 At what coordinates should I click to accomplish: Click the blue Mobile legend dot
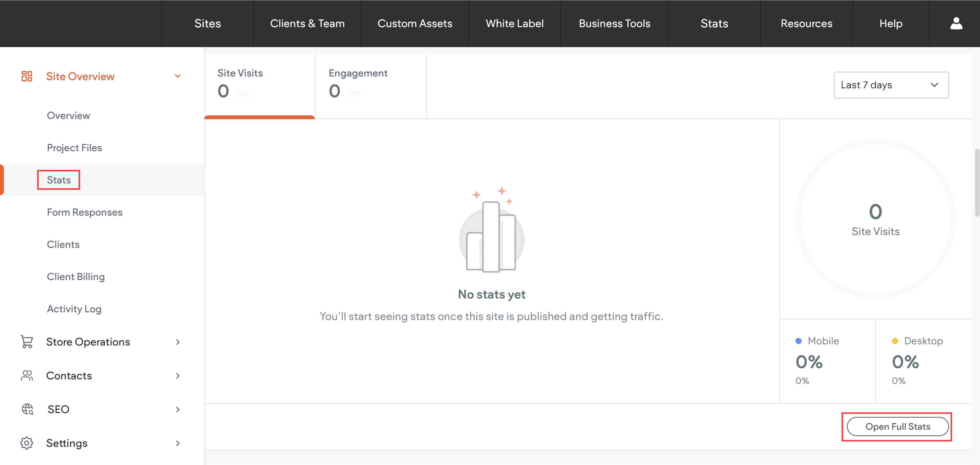[x=799, y=341]
